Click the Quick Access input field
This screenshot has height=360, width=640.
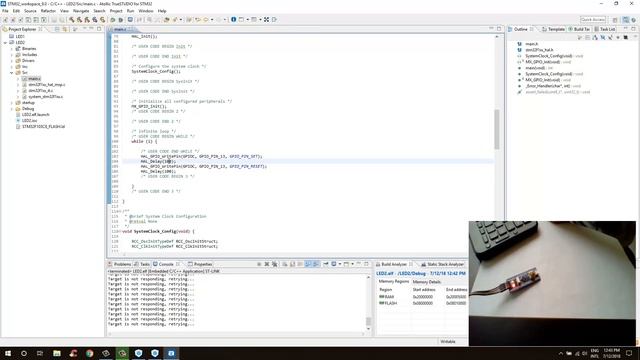click(x=593, y=20)
